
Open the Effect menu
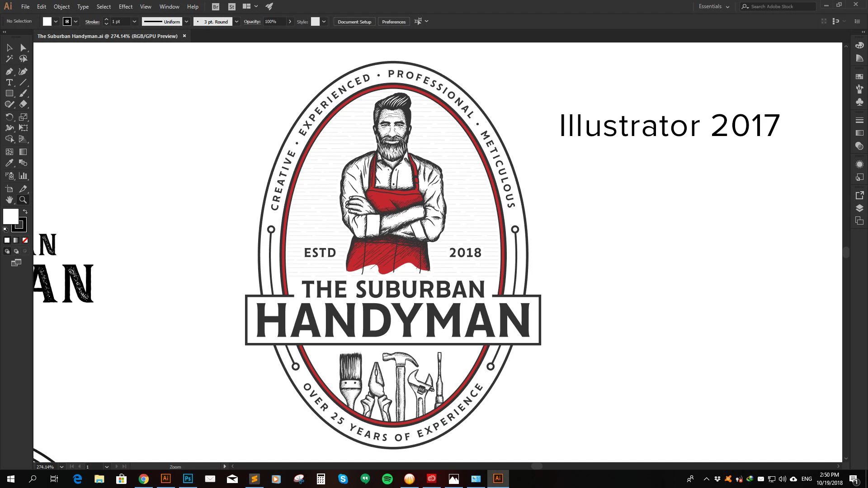(126, 7)
